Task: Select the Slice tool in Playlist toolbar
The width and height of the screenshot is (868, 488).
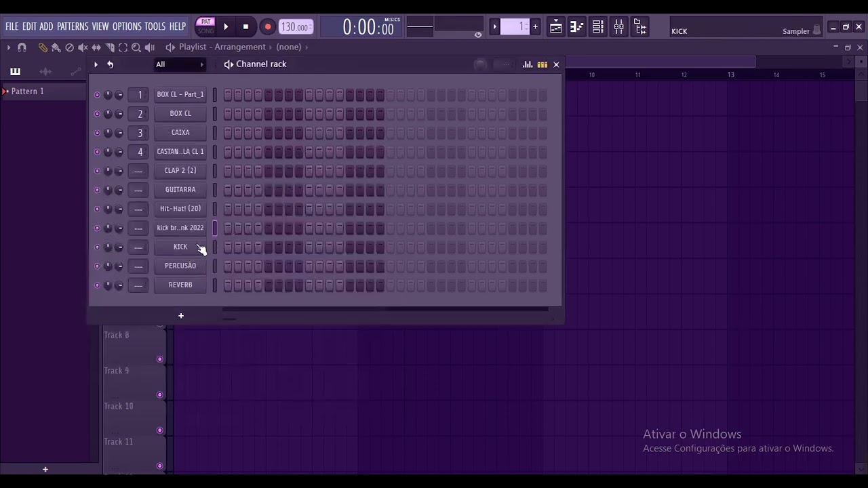Action: click(x=110, y=47)
